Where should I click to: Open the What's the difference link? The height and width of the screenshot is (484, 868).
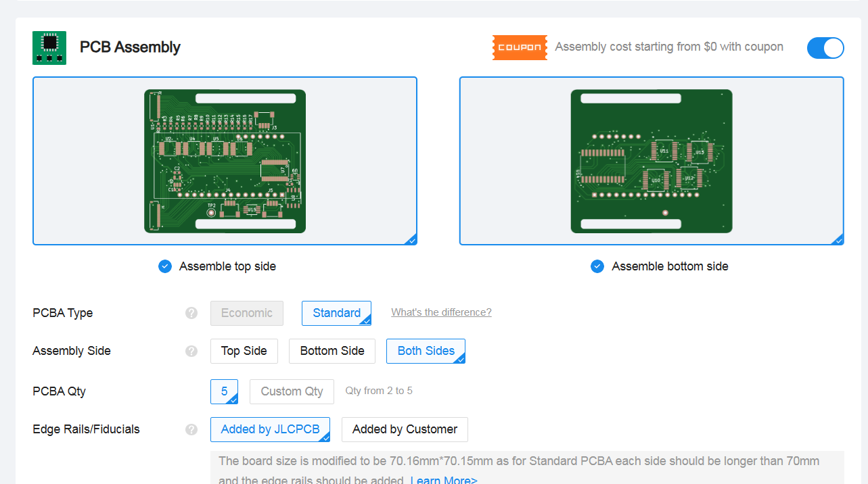coord(441,312)
